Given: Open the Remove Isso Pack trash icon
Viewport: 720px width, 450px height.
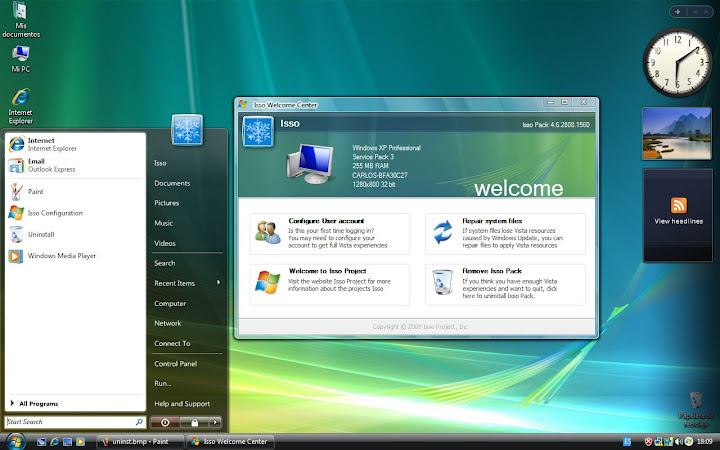Looking at the screenshot, I should (x=441, y=284).
